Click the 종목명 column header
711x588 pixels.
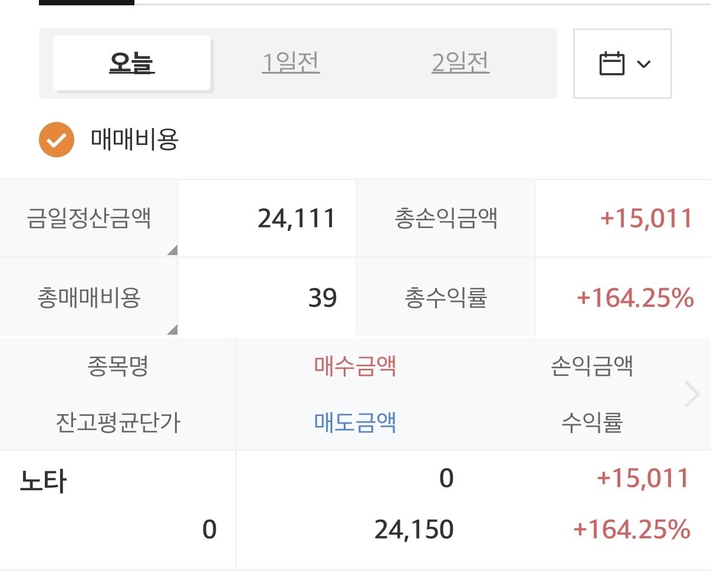118,366
